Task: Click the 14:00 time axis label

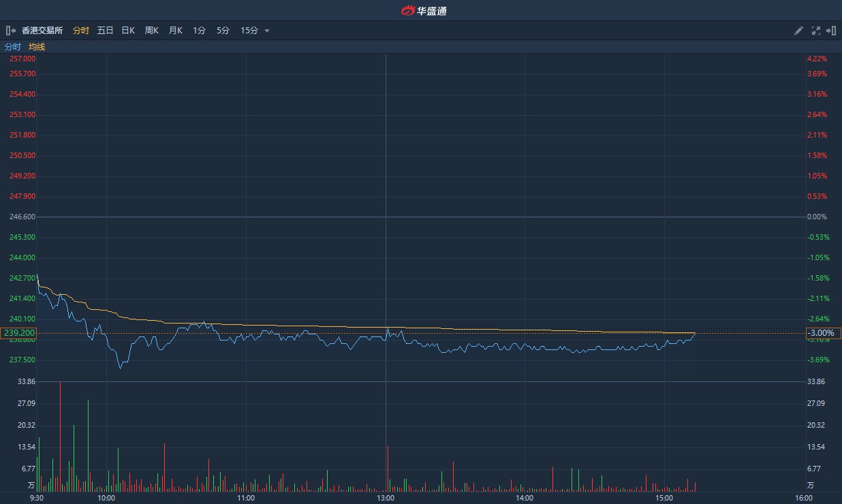Action: coord(525,498)
